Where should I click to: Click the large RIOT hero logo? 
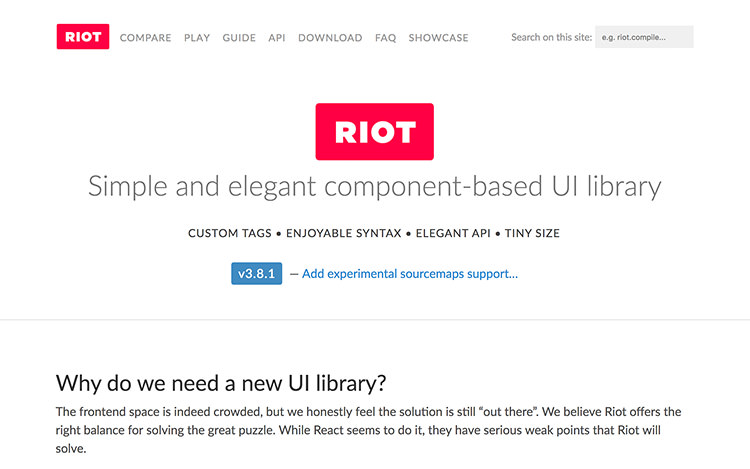pyautogui.click(x=375, y=131)
